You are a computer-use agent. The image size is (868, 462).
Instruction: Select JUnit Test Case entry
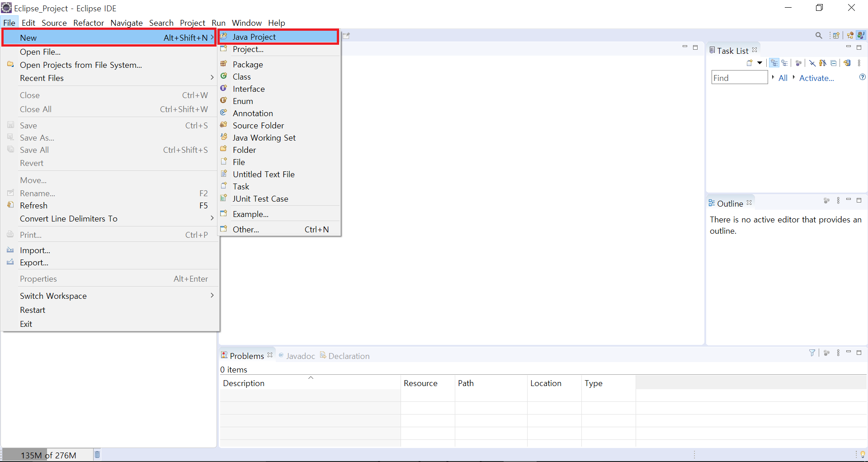(x=279, y=198)
